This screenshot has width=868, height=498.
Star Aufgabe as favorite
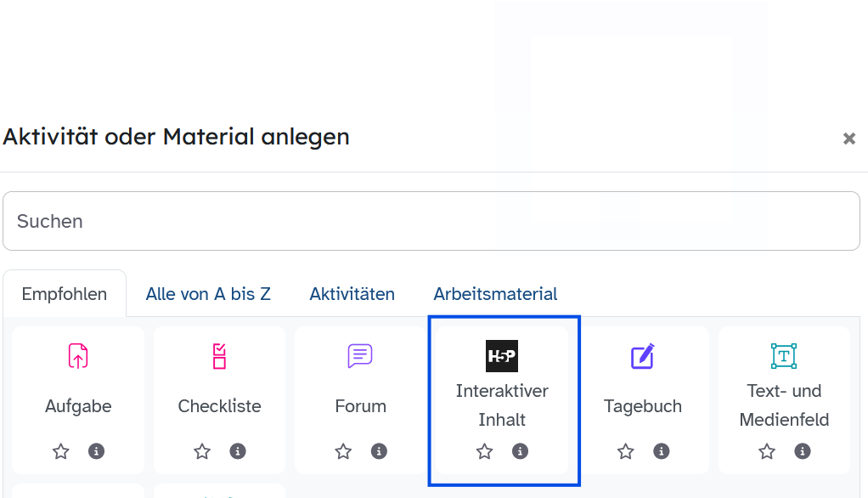61,451
